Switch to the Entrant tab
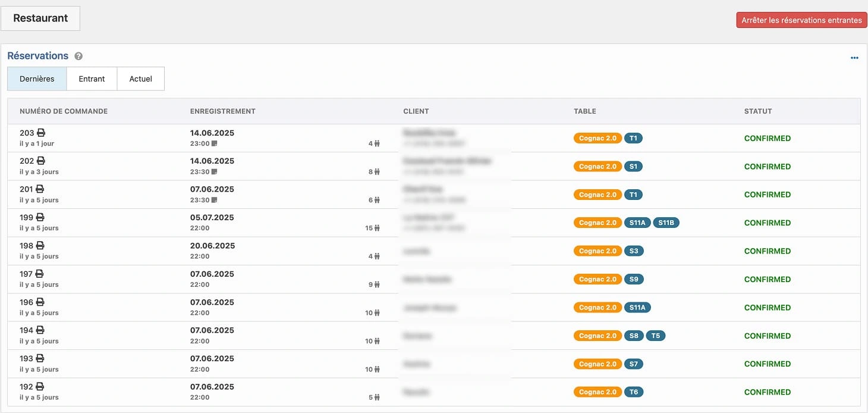 click(92, 79)
